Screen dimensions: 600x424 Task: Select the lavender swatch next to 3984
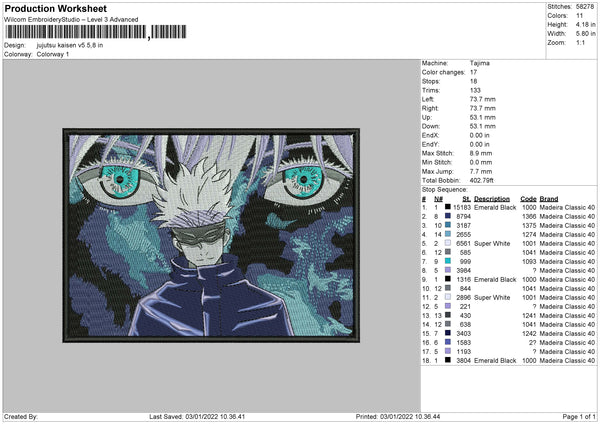pyautogui.click(x=448, y=270)
